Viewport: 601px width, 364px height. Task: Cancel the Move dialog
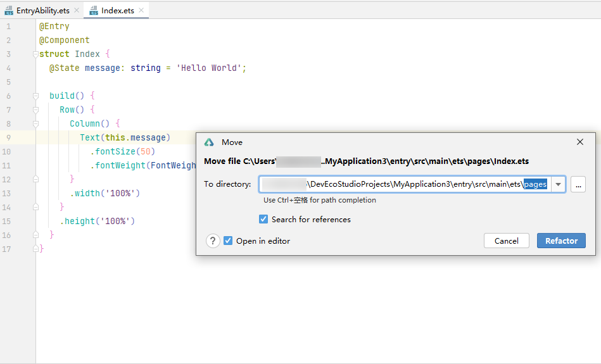[x=507, y=241]
